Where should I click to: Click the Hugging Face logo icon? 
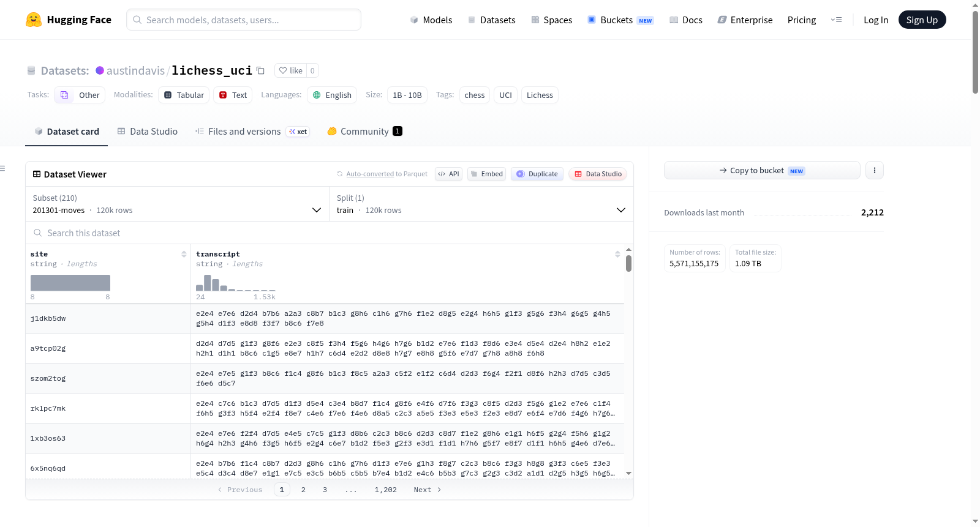click(x=34, y=20)
